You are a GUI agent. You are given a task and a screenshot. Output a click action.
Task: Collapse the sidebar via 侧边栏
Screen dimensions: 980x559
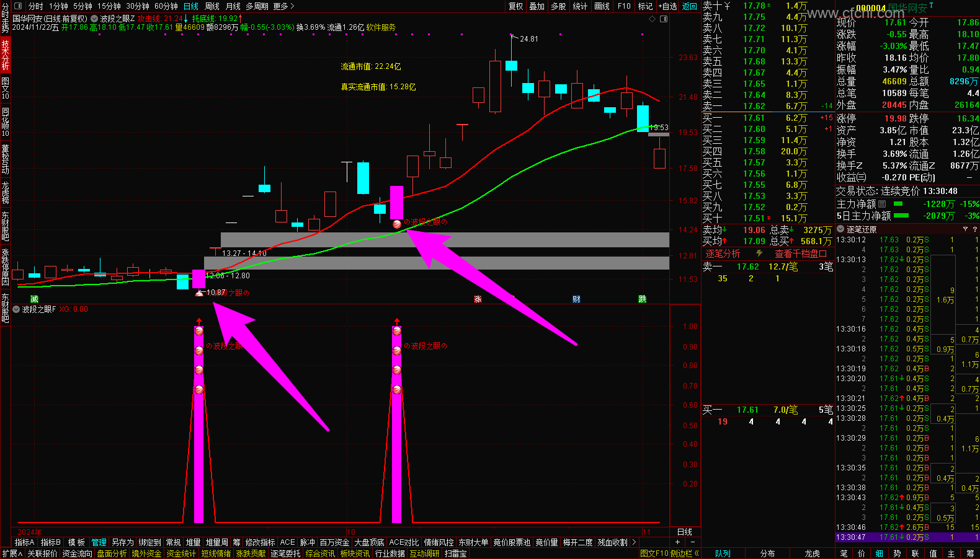[x=685, y=553]
